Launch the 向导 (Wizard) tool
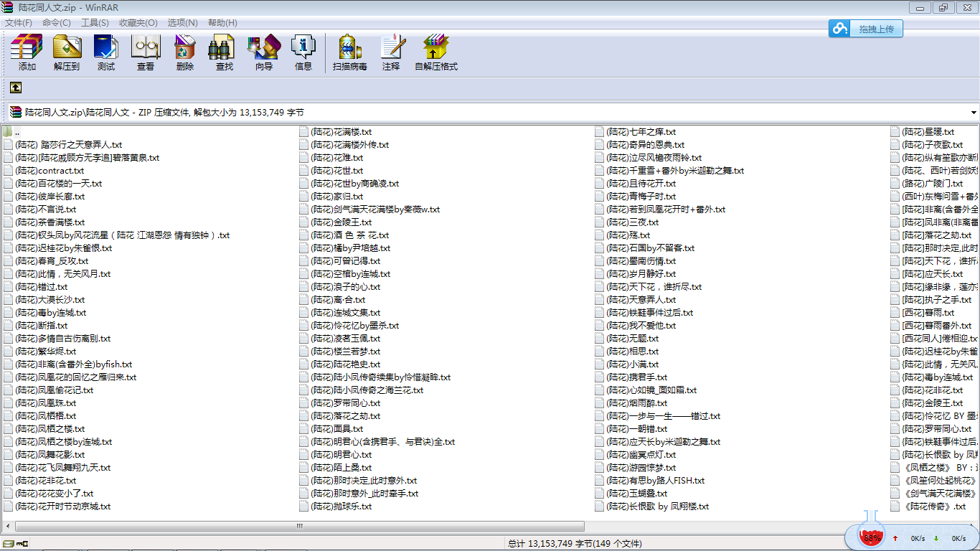 coord(264,52)
